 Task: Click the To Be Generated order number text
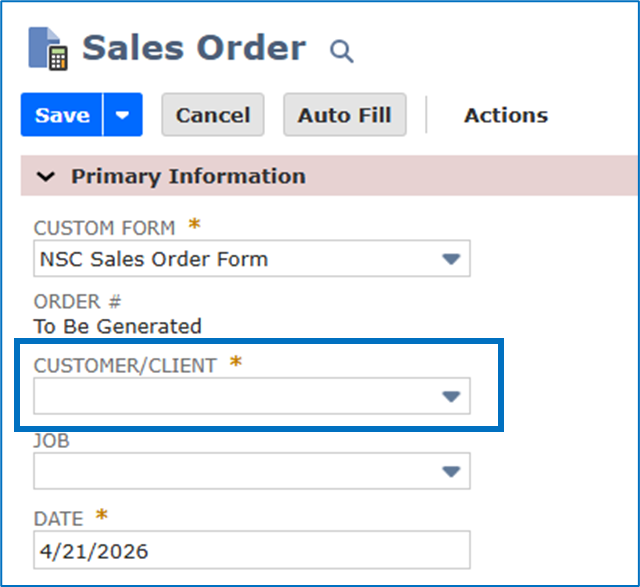(117, 326)
